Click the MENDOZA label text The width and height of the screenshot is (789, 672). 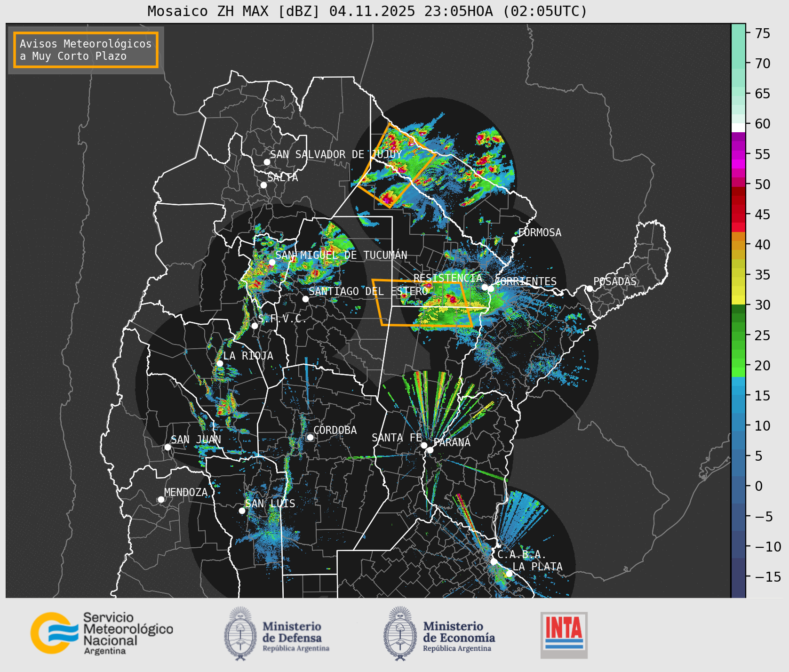tap(186, 492)
